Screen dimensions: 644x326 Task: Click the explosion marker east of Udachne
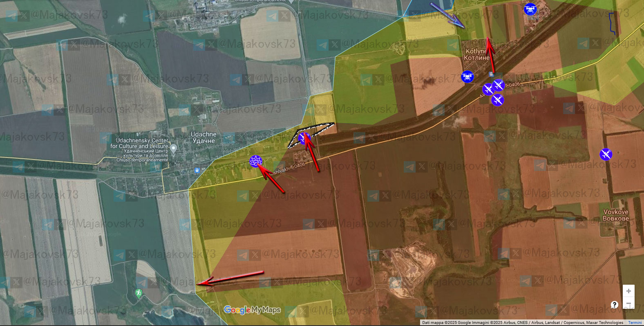[x=256, y=161]
